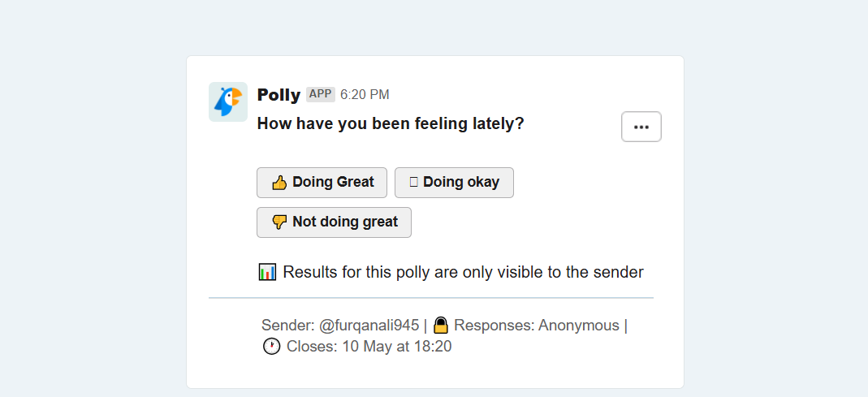The height and width of the screenshot is (397, 868).
Task: Click the lock icon beside Responses
Action: [441, 325]
